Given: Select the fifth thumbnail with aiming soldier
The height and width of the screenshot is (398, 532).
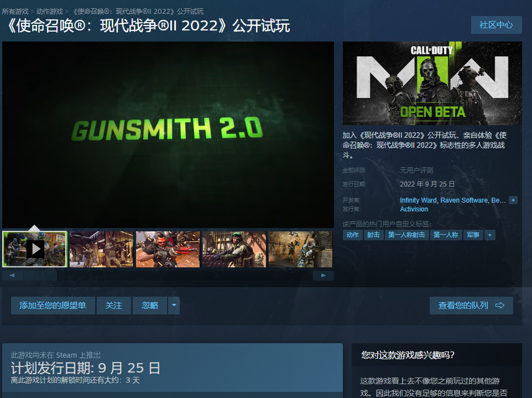Looking at the screenshot, I should (x=301, y=249).
